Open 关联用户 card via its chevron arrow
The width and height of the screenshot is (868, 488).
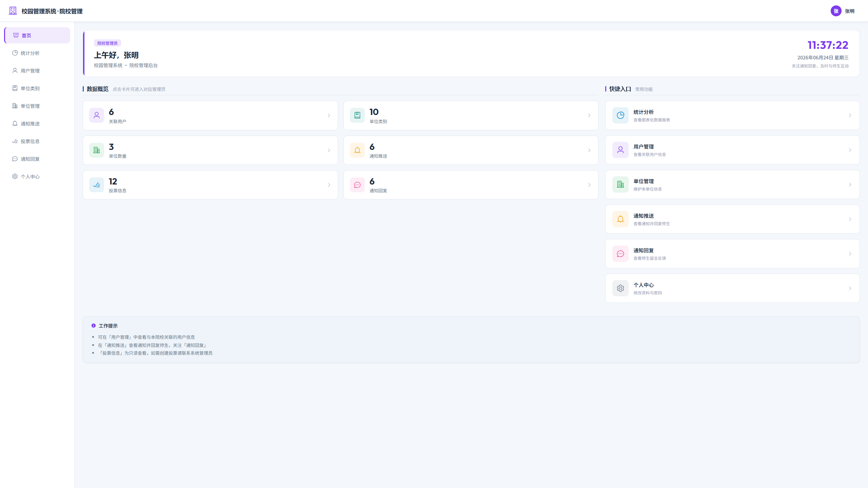[329, 115]
